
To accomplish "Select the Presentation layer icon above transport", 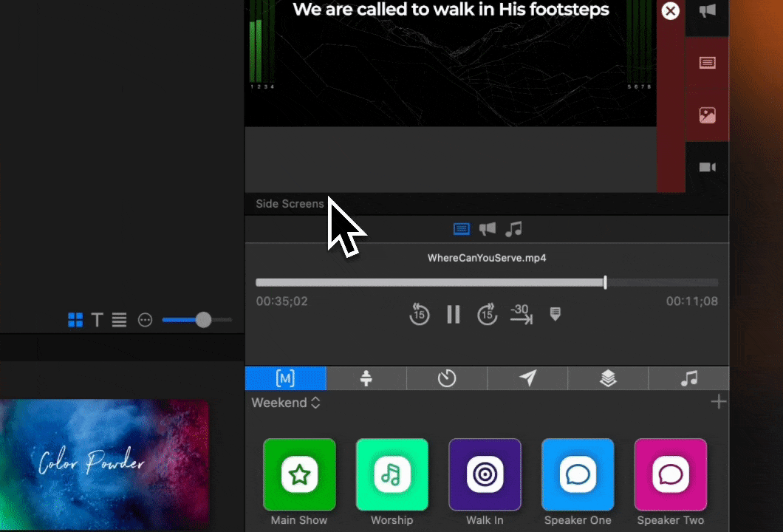I will [x=461, y=229].
